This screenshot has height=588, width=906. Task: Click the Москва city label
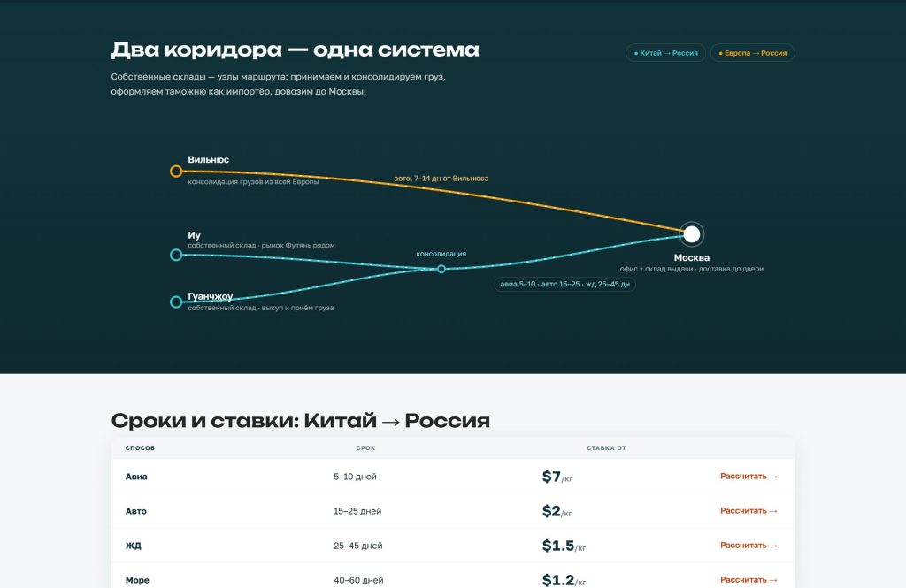click(x=692, y=257)
